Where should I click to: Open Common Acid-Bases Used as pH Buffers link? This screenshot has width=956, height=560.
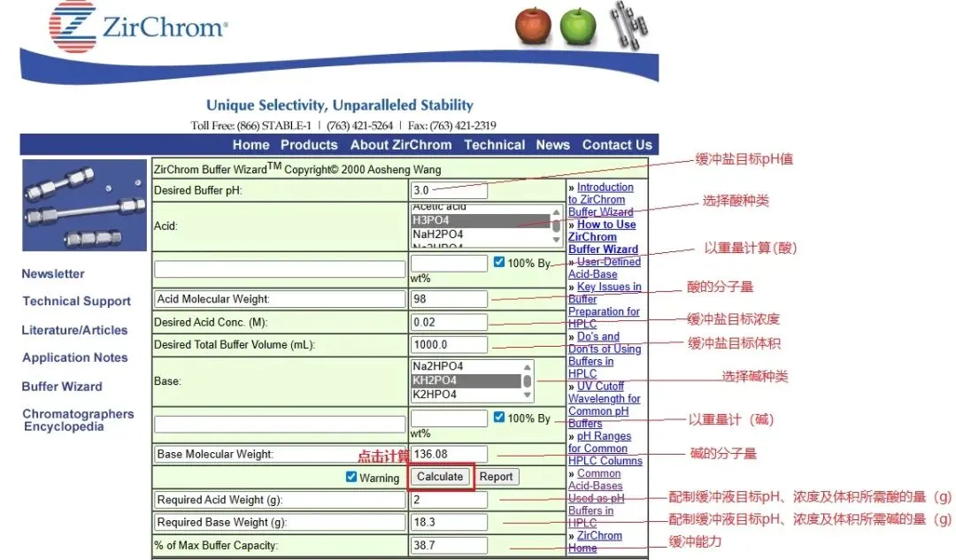pos(597,498)
